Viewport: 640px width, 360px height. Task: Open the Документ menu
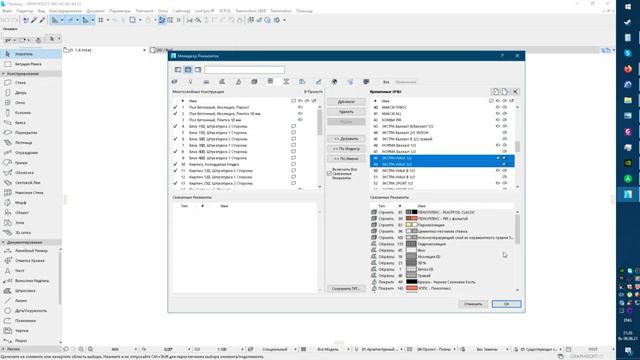coord(96,11)
